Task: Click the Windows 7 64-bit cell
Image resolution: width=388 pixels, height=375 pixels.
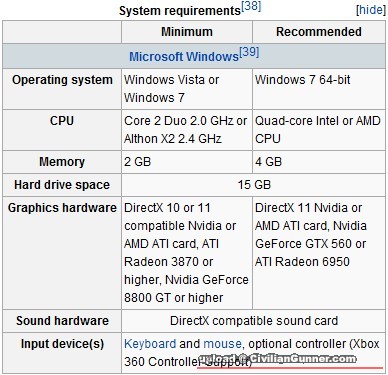Action: [319, 89]
